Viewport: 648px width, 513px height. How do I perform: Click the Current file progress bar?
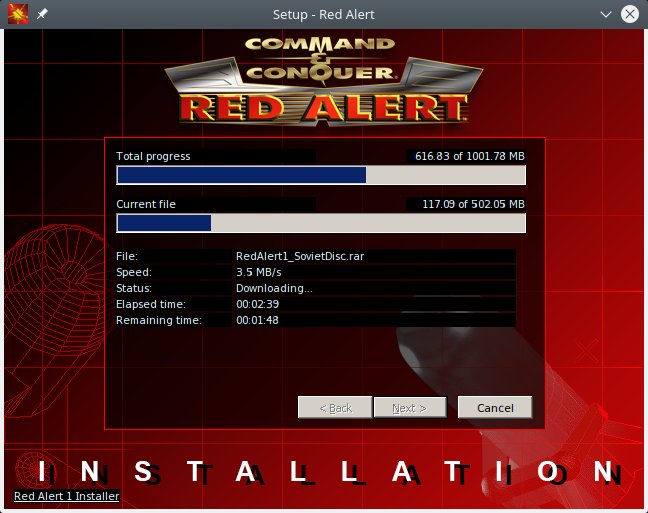pyautogui.click(x=321, y=223)
